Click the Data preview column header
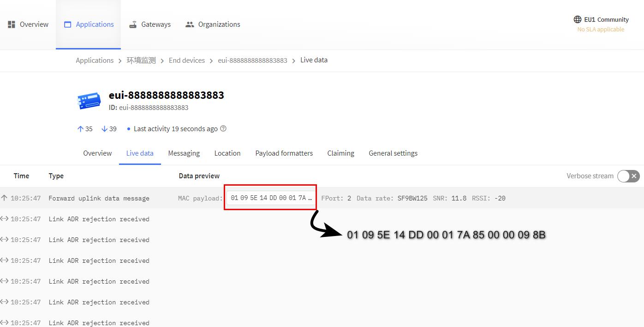Viewport: 644px width, 327px height. pyautogui.click(x=199, y=176)
